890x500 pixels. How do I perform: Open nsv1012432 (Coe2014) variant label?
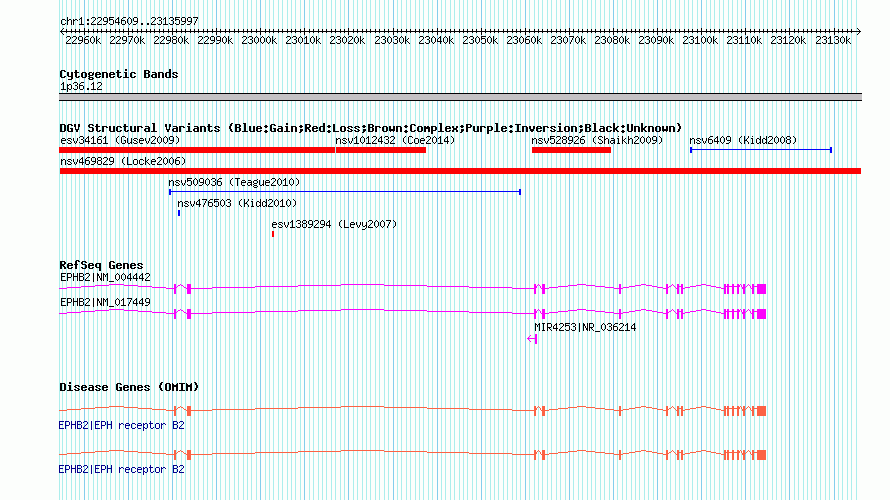[395, 140]
